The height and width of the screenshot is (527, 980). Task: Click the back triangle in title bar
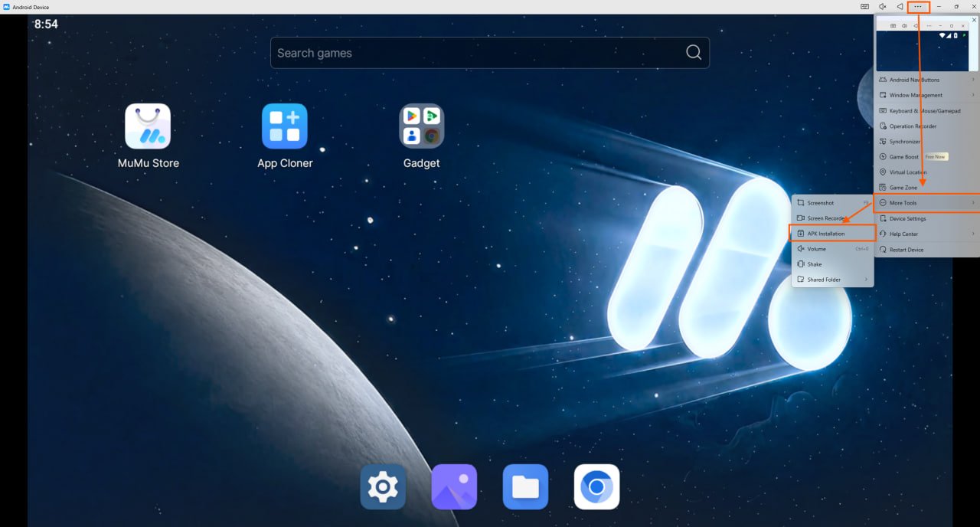(900, 6)
